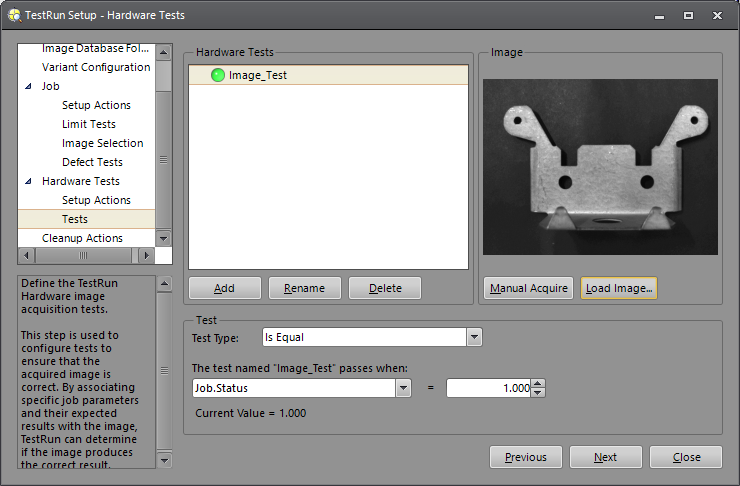
Task: Open the Image Selection step
Action: [102, 144]
